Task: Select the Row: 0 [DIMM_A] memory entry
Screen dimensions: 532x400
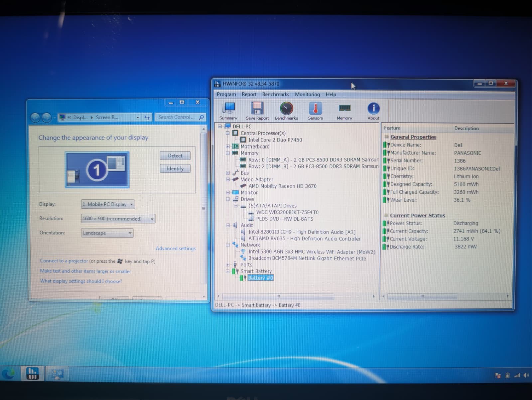Action: coord(313,160)
